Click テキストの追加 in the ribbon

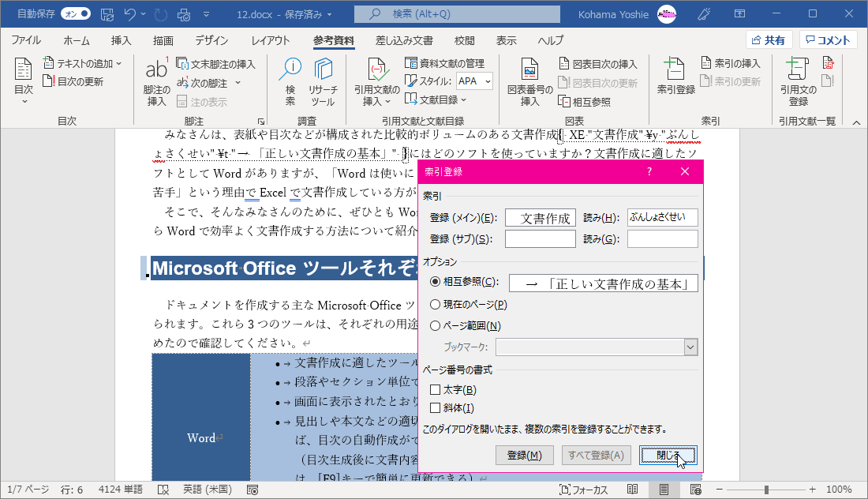click(82, 64)
